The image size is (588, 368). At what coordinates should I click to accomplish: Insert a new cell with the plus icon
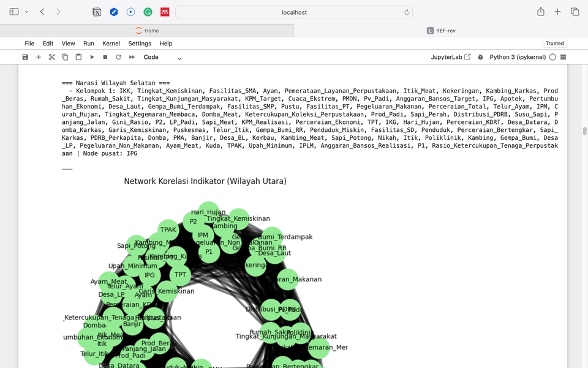coord(39,57)
